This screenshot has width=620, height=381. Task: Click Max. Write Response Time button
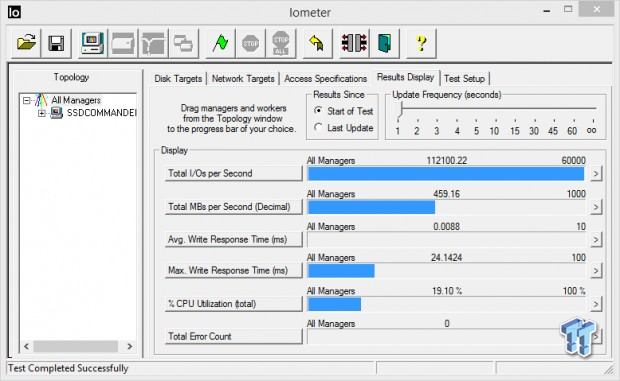coord(233,271)
